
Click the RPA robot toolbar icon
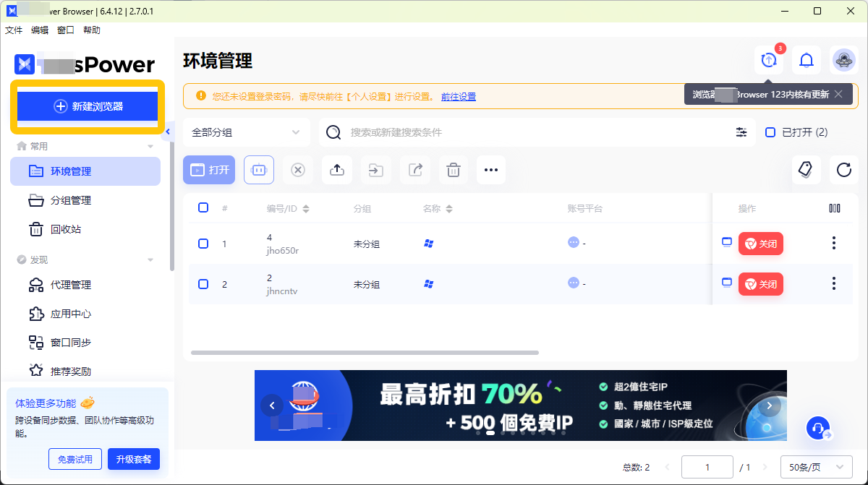point(259,170)
